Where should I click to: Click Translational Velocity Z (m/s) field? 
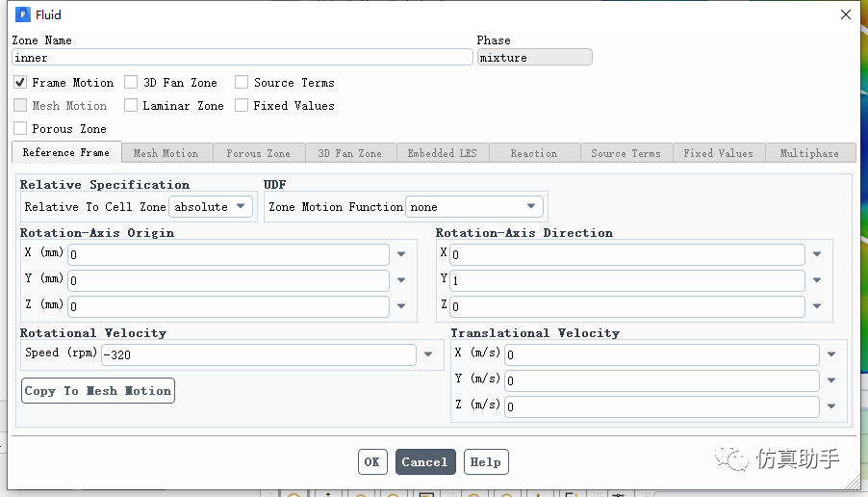point(662,406)
